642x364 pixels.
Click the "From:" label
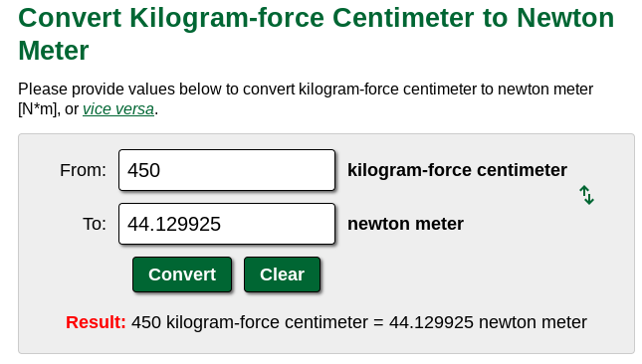click(x=84, y=170)
